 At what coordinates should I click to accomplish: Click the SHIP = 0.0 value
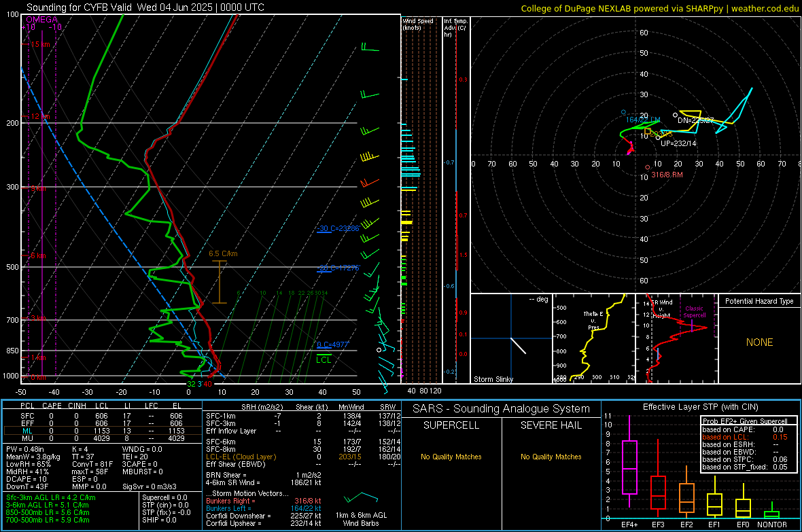click(x=159, y=520)
